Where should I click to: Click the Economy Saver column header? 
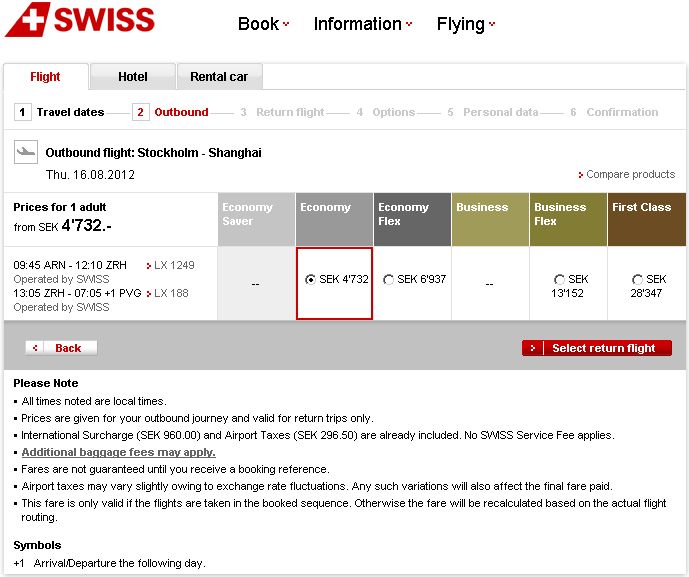pyautogui.click(x=256, y=214)
